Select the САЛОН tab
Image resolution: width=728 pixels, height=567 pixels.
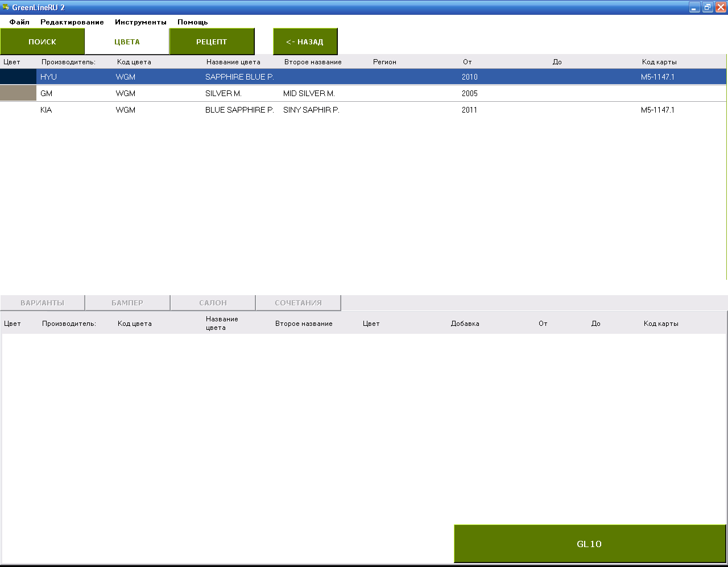point(213,303)
